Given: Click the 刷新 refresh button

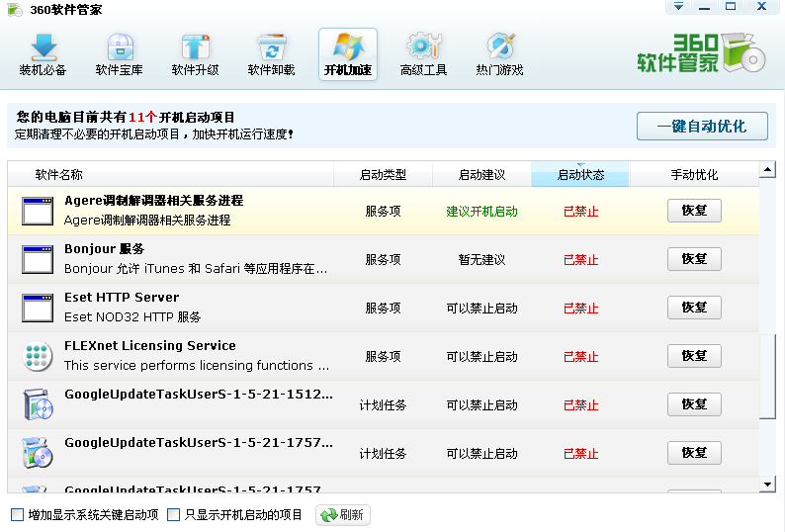Looking at the screenshot, I should click(x=342, y=515).
